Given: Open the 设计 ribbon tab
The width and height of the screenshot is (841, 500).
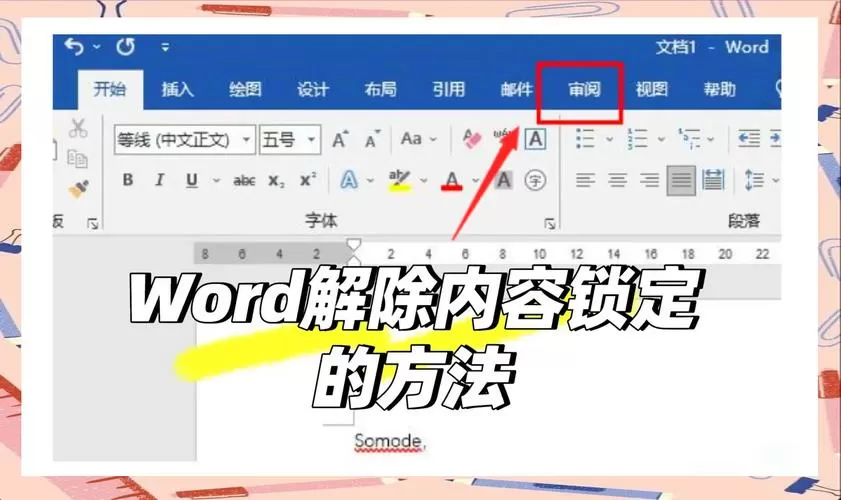Looking at the screenshot, I should pos(313,89).
